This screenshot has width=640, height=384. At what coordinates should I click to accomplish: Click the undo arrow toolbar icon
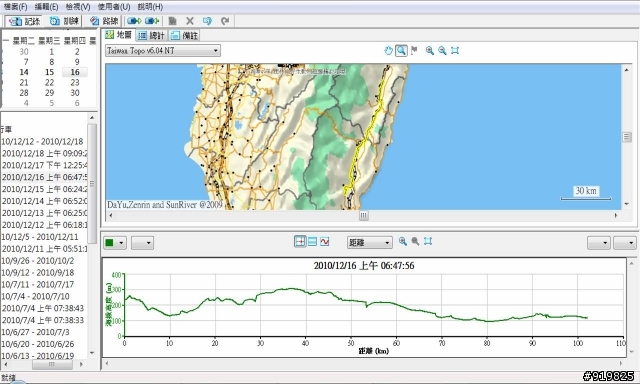[207, 21]
